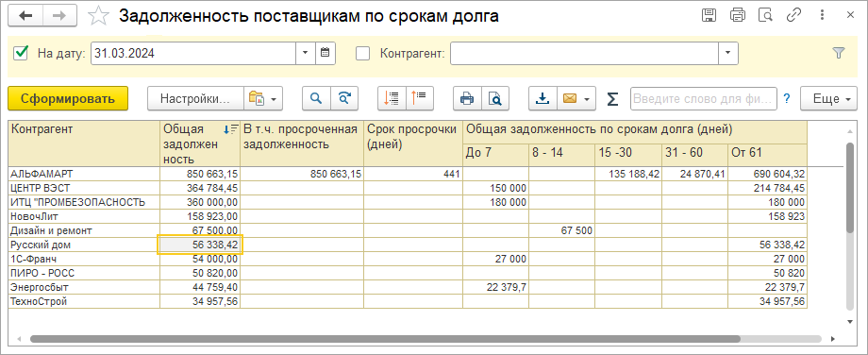Image resolution: width=868 pixels, height=355 pixels.
Task: Click В т.ч. просроченная задолженность header
Action: (x=302, y=144)
